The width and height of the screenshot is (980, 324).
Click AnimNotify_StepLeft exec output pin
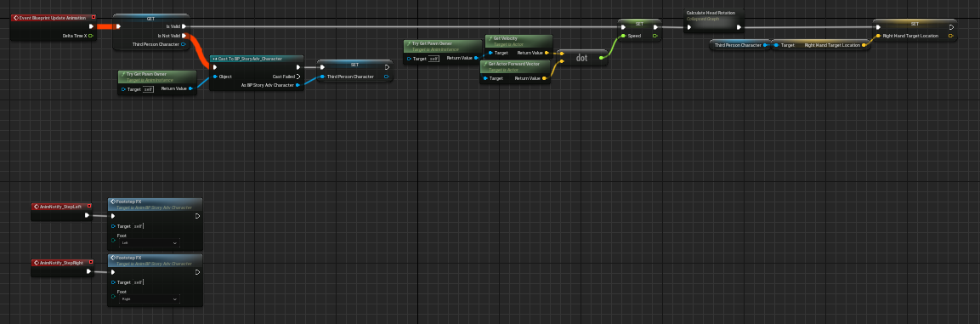(x=88, y=215)
